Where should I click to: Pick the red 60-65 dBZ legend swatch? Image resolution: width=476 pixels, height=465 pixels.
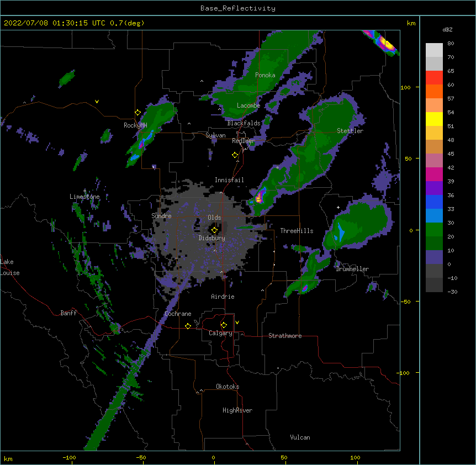tap(434, 78)
